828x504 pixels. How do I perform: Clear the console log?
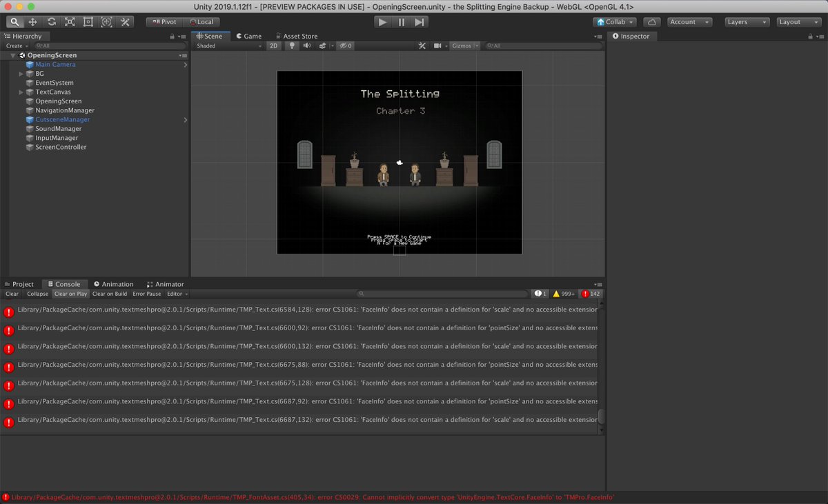[12, 294]
